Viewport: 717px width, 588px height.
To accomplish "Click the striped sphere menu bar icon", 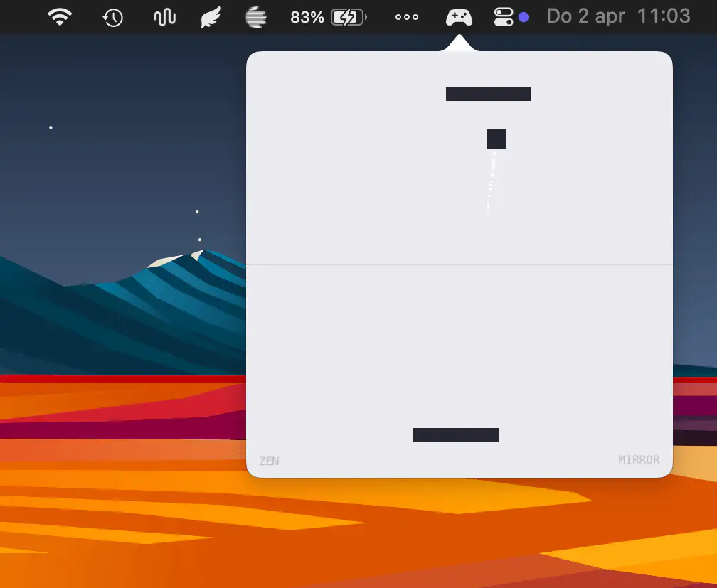I will click(255, 17).
